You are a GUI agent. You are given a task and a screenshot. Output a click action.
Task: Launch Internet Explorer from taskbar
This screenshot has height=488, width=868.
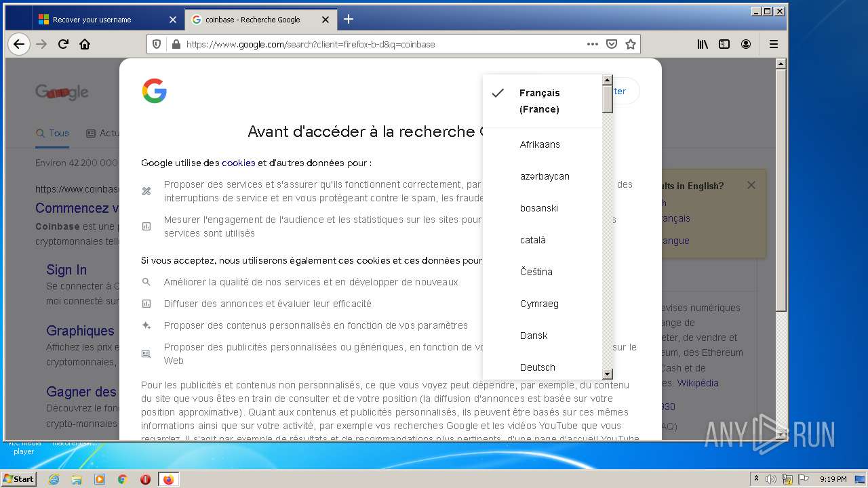(x=54, y=479)
